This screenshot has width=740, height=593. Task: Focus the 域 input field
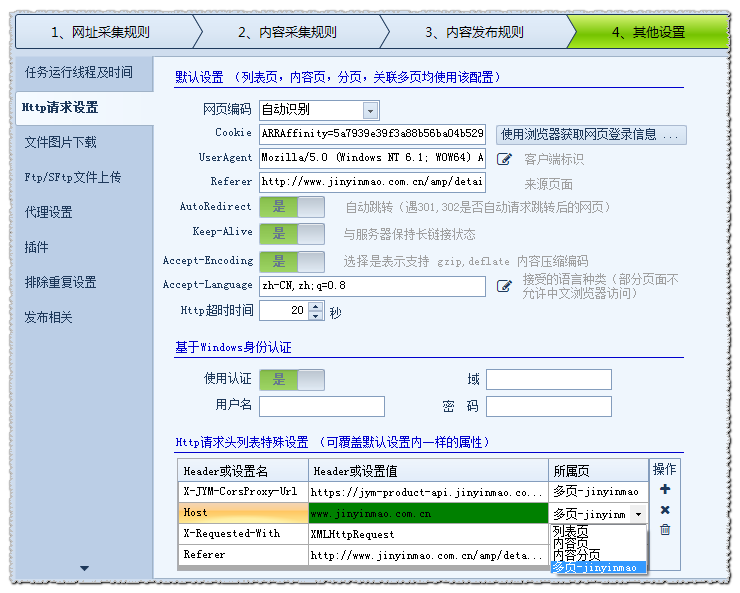coord(549,380)
